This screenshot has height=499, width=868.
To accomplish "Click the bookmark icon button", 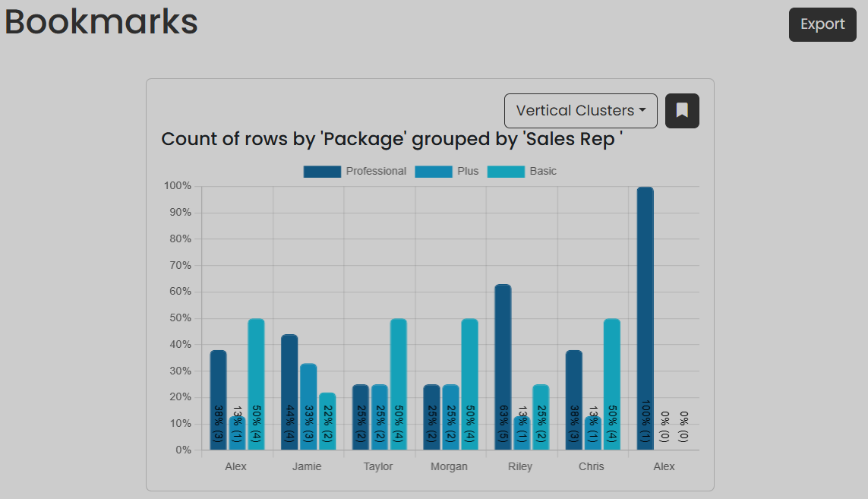I will tap(682, 111).
